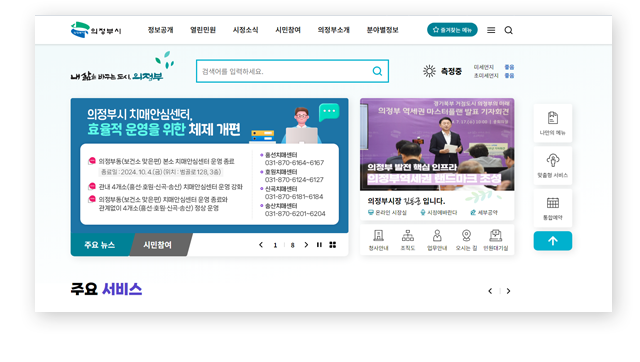The image size is (640, 362).
Task: Select the 주요 뉴스 tab
Action: tap(100, 245)
